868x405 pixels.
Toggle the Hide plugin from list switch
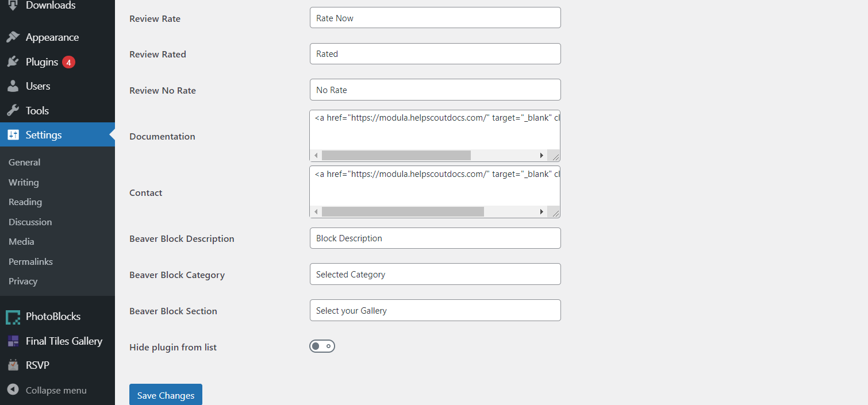point(322,346)
